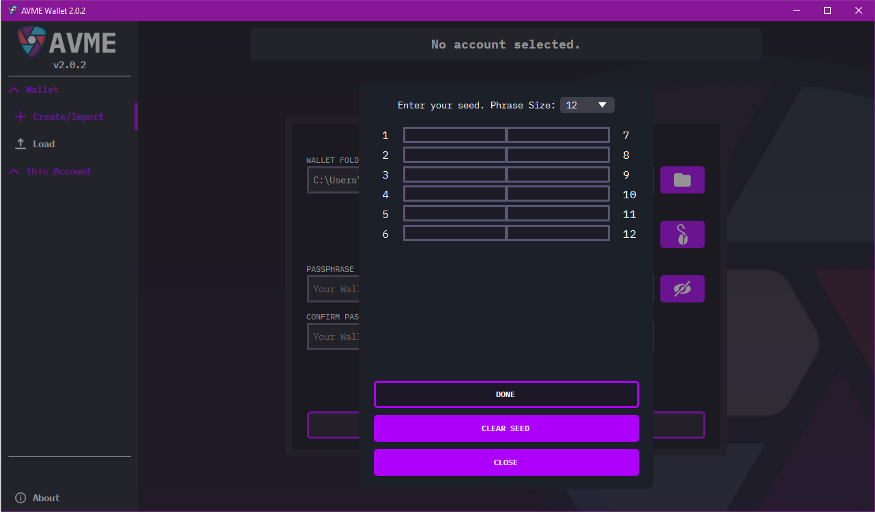Close the AVME Wallet window
This screenshot has height=512, width=875.
858,11
